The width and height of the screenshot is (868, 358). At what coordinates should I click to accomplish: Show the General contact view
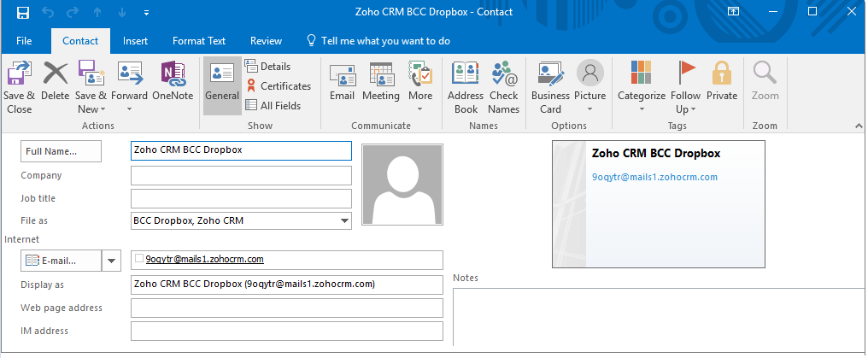pos(222,85)
